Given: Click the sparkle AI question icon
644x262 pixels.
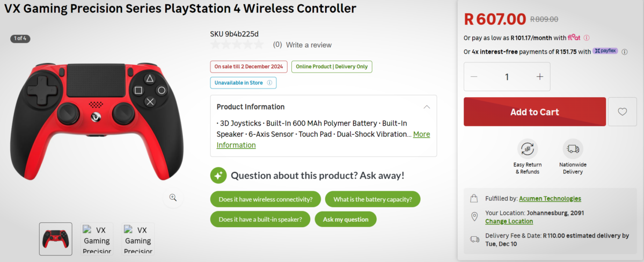Looking at the screenshot, I should (218, 175).
